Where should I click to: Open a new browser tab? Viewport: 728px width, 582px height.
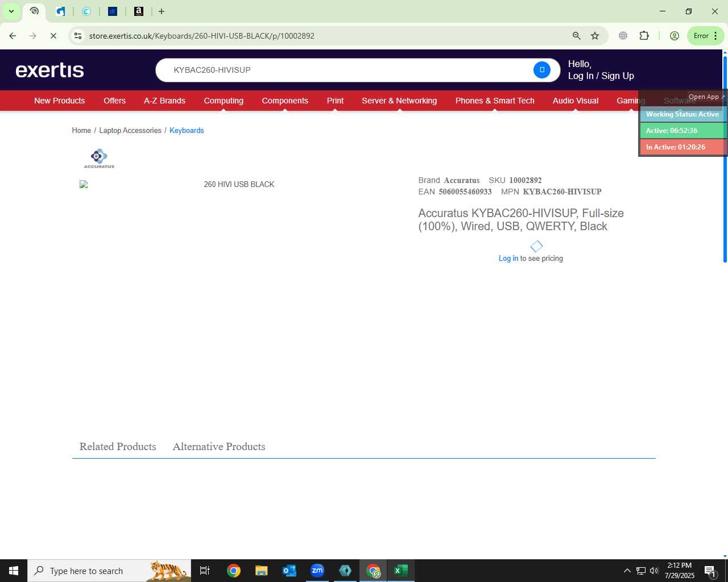[x=162, y=11]
